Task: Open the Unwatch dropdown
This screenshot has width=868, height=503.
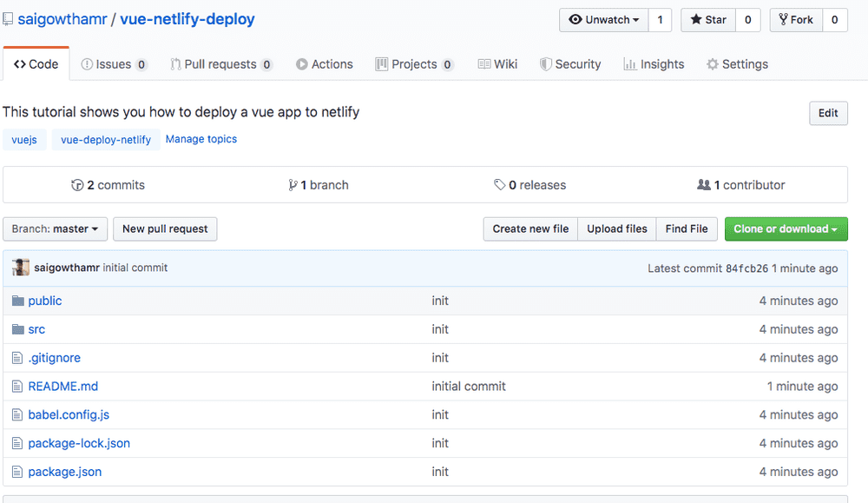Action: click(604, 20)
